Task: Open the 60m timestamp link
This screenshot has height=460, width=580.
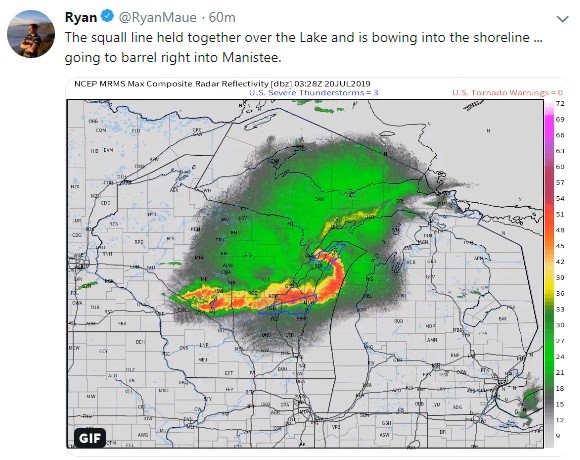Action: point(222,17)
